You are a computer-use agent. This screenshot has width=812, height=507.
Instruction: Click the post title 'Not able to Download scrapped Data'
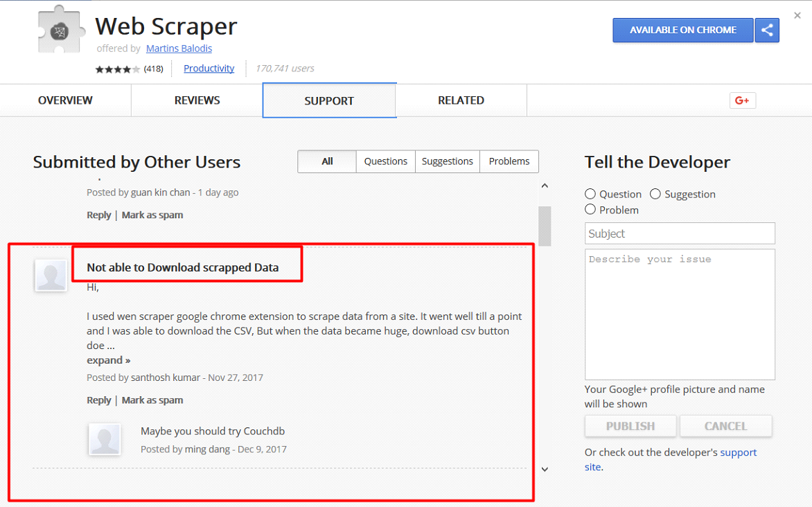tap(183, 268)
